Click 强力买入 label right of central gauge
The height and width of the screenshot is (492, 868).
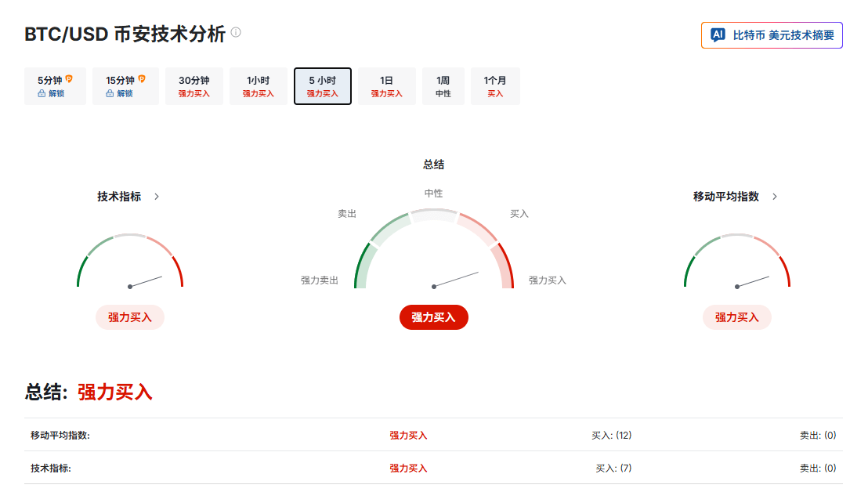548,280
